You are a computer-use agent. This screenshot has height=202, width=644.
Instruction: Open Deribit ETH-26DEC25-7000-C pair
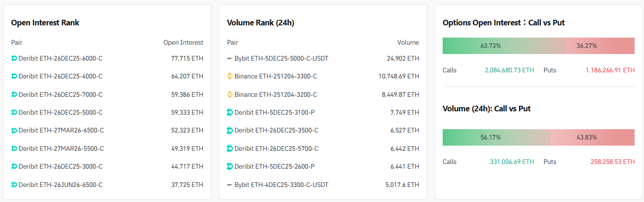[60, 94]
